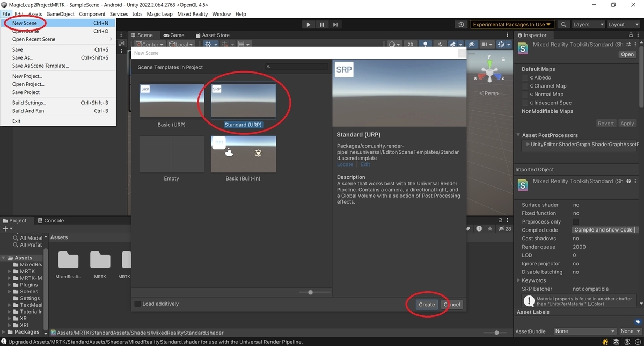This screenshot has width=644, height=346.
Task: Click the Cancel button in New Scene dialog
Action: [x=451, y=305]
